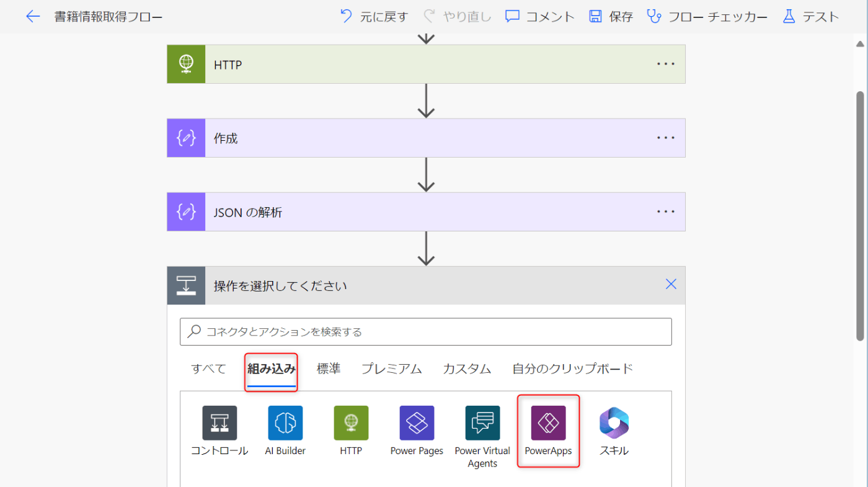Open the HTTP step's three-dot menu

(x=665, y=64)
